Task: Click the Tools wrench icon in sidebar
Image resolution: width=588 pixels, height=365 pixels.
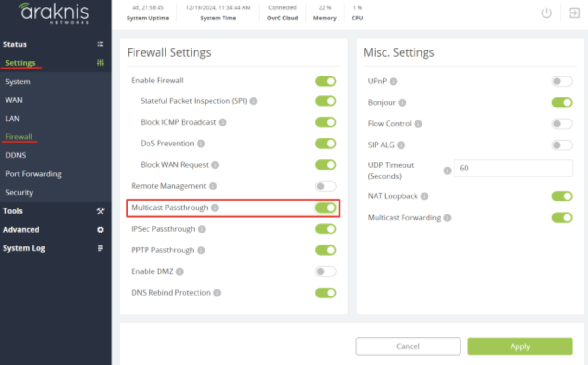Action: 100,211
